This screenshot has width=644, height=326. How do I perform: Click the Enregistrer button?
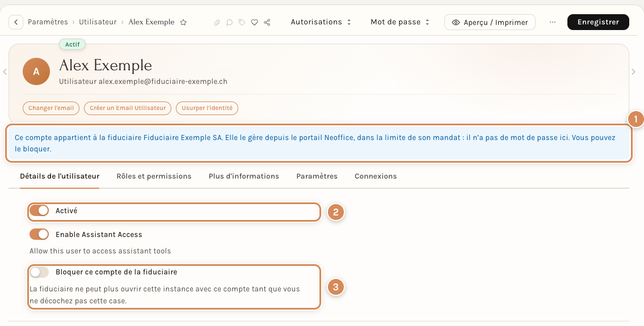pos(598,22)
